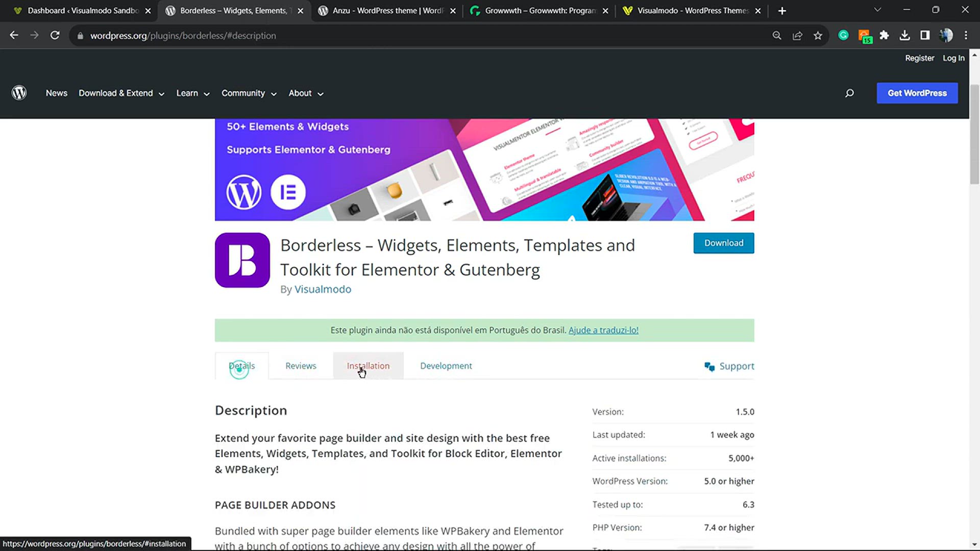Click the Active installations value 5,000+

pyautogui.click(x=741, y=458)
